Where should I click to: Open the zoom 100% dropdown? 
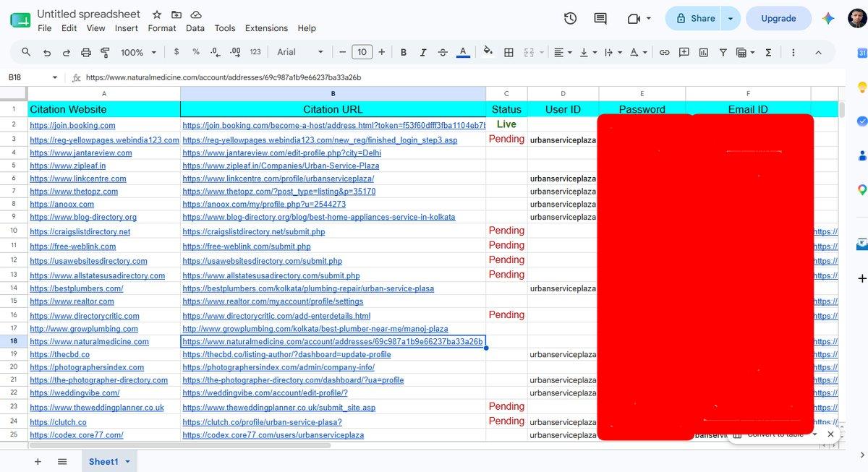(139, 52)
